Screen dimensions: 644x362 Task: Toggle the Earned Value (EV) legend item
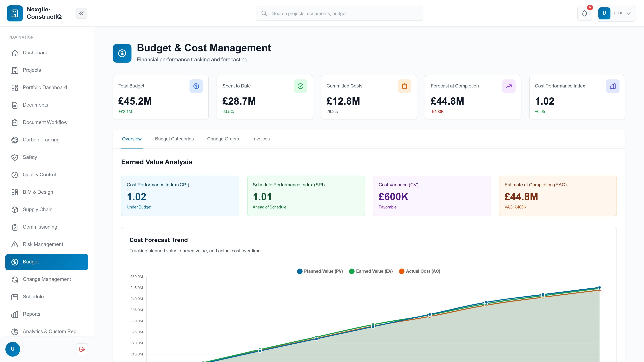[371, 271]
